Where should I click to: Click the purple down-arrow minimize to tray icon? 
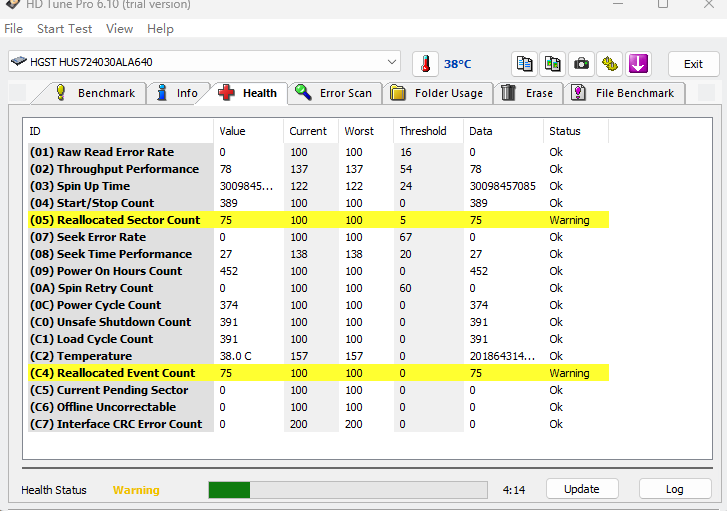tap(638, 63)
